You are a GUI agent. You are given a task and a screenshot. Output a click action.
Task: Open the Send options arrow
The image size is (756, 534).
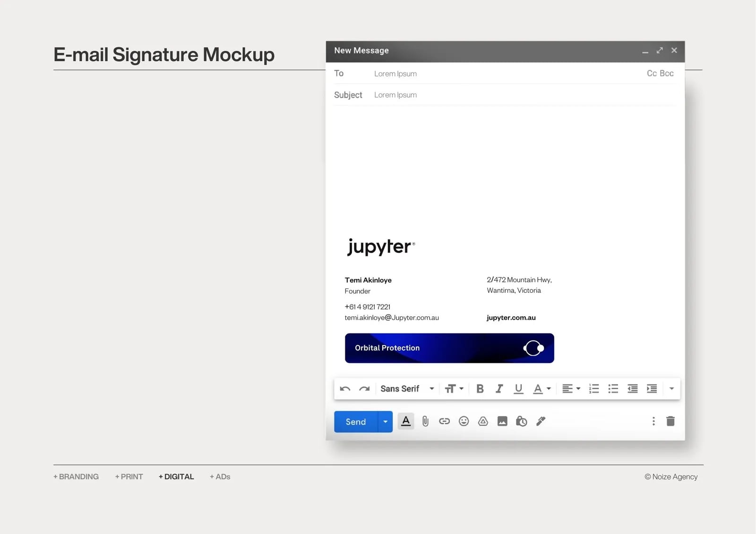(x=386, y=422)
